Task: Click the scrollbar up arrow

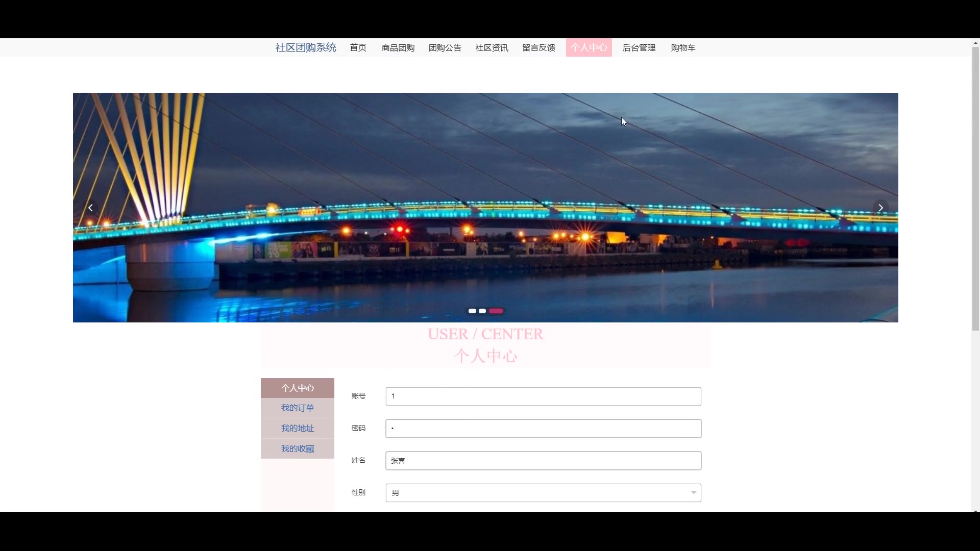Action: tap(975, 43)
